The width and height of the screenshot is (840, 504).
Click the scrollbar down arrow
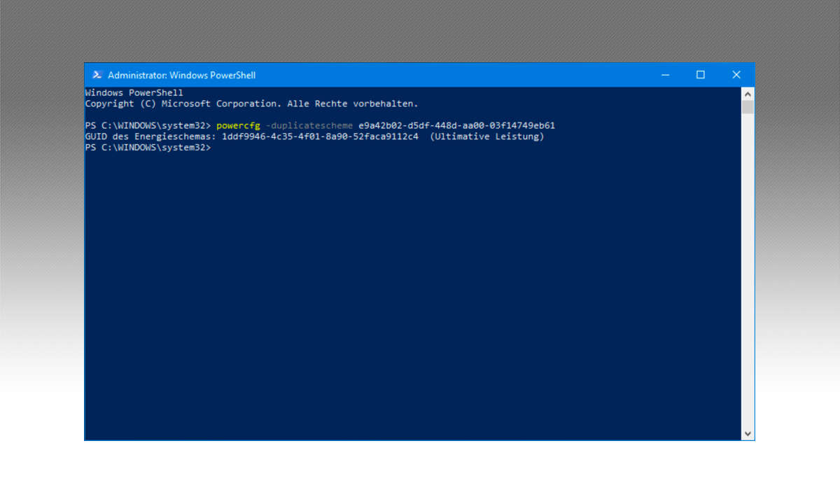click(748, 434)
